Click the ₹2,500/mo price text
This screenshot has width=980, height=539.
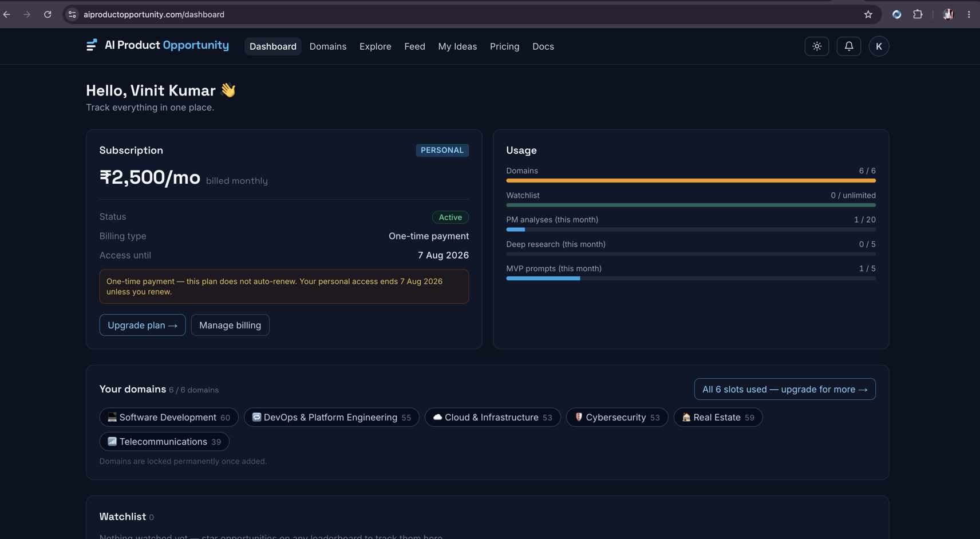pos(150,177)
